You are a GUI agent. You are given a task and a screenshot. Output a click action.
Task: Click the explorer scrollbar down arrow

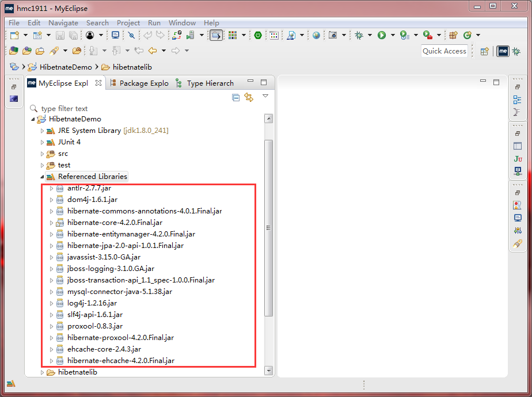coord(269,371)
